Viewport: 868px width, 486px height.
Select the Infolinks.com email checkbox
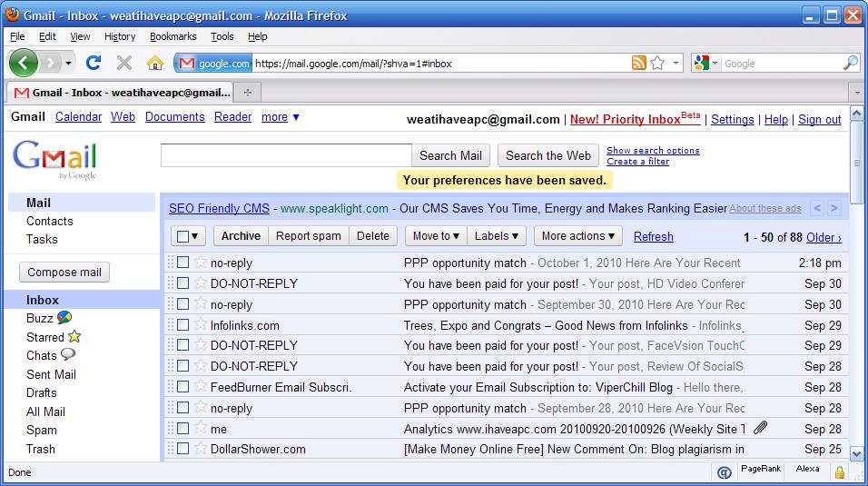(183, 324)
